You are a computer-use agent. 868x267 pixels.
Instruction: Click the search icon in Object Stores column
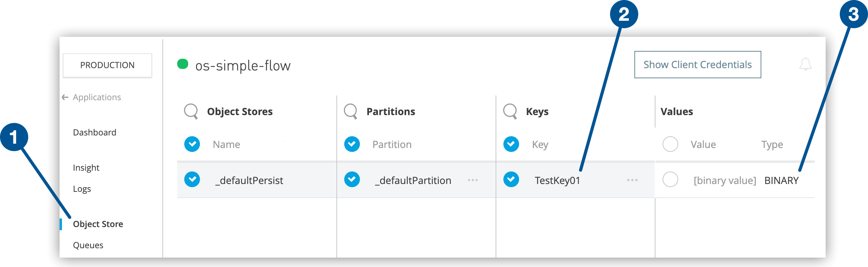tap(191, 111)
